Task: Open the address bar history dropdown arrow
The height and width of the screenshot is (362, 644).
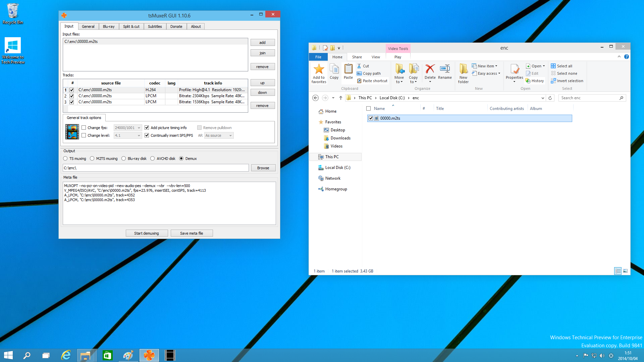Action: point(543,98)
